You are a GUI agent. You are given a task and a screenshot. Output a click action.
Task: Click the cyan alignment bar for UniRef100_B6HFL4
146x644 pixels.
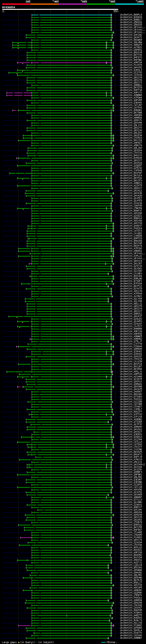point(72,15)
